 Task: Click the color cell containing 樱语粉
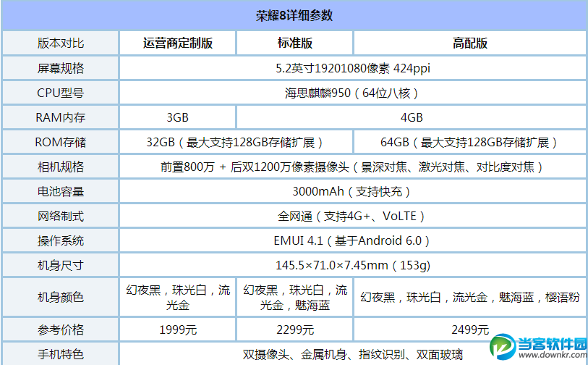click(470, 297)
